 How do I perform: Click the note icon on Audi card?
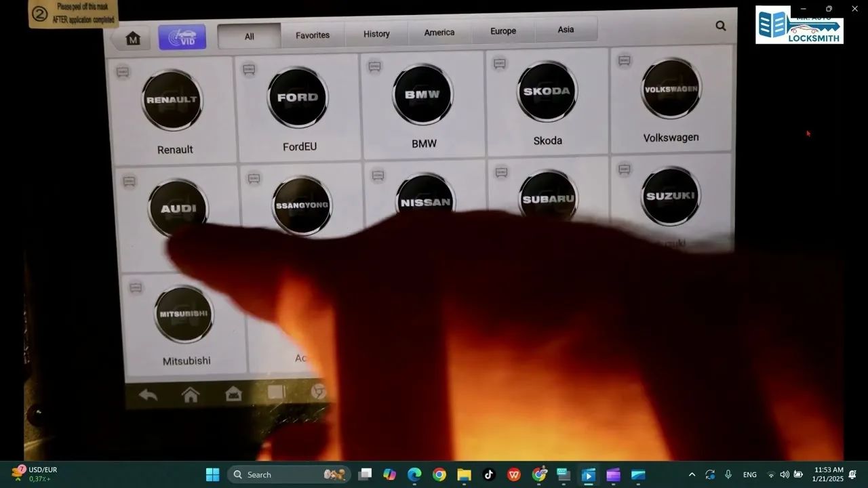[129, 182]
